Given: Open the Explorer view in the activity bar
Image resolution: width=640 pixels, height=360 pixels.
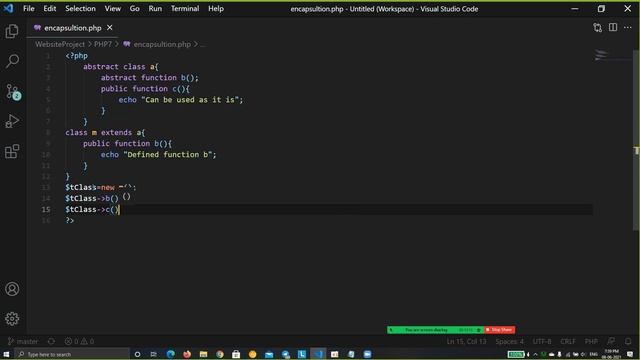Looking at the screenshot, I should pyautogui.click(x=12, y=31).
